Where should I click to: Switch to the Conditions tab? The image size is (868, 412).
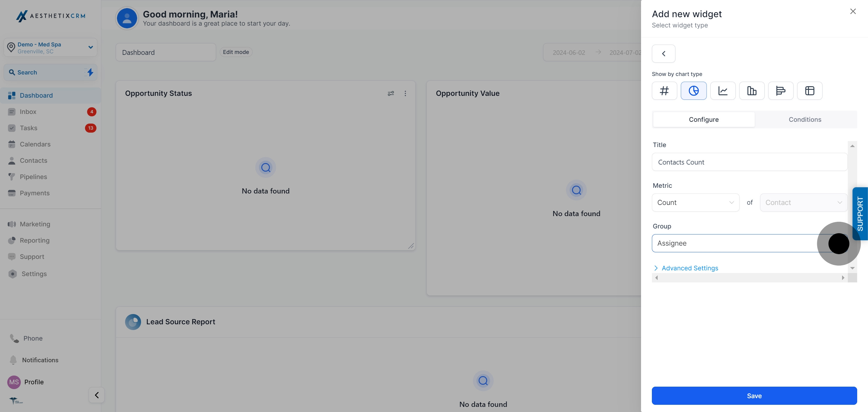click(805, 120)
